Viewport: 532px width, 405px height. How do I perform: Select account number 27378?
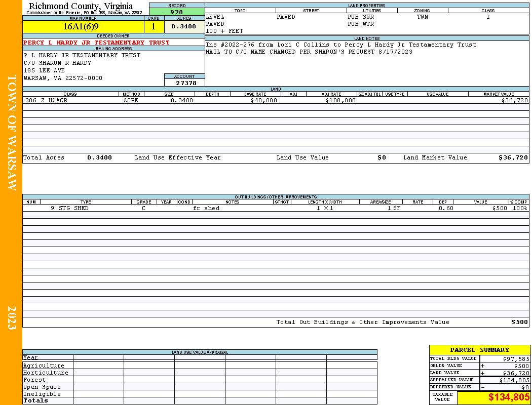(186, 83)
